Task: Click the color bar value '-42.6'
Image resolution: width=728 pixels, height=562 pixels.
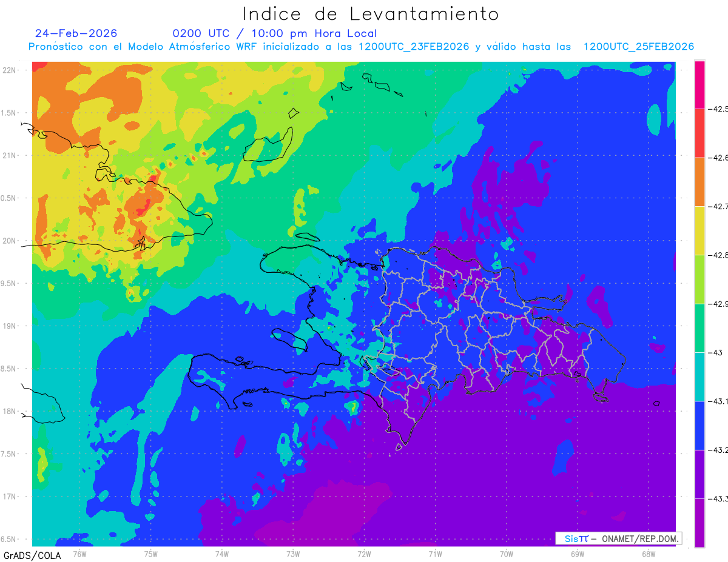Action: (x=718, y=158)
